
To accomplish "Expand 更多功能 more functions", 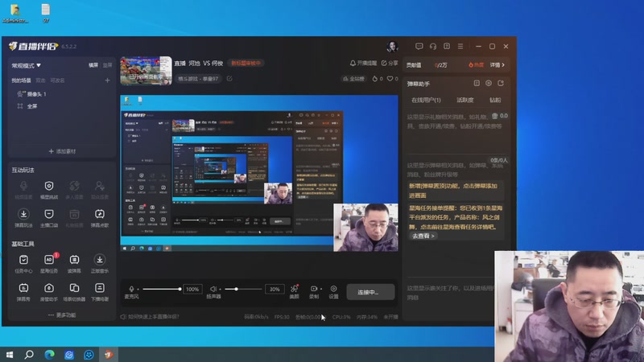I will 62,315.
